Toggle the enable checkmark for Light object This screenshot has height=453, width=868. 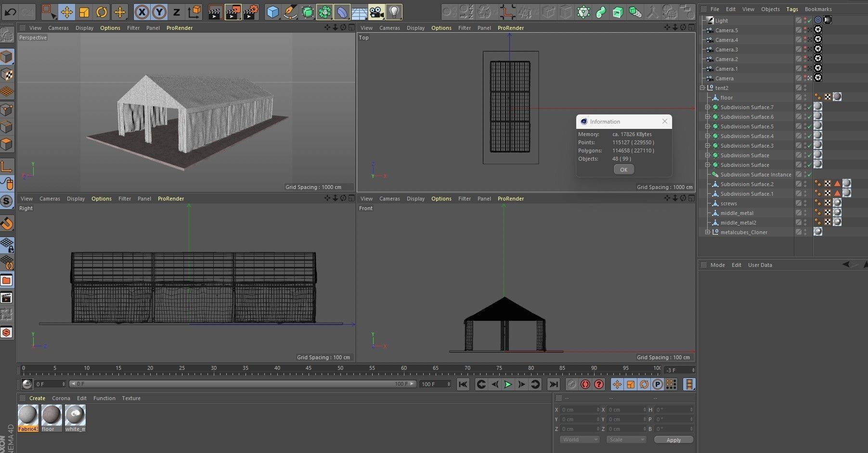click(810, 21)
